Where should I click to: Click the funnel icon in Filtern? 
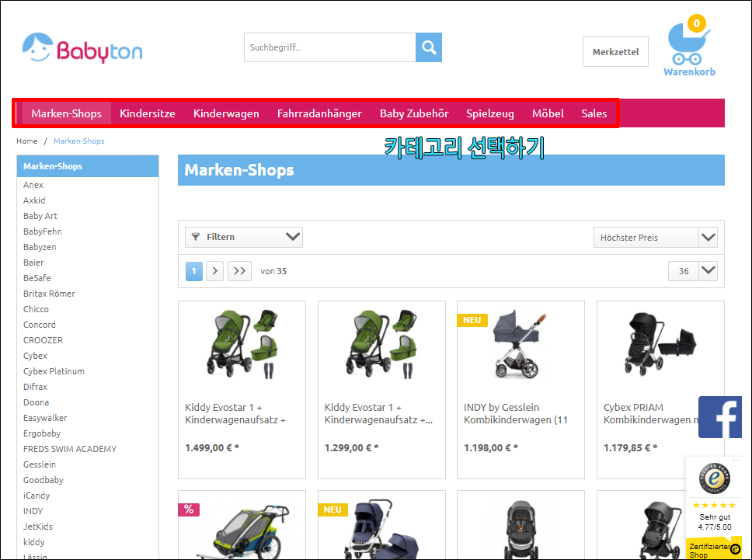tap(196, 237)
